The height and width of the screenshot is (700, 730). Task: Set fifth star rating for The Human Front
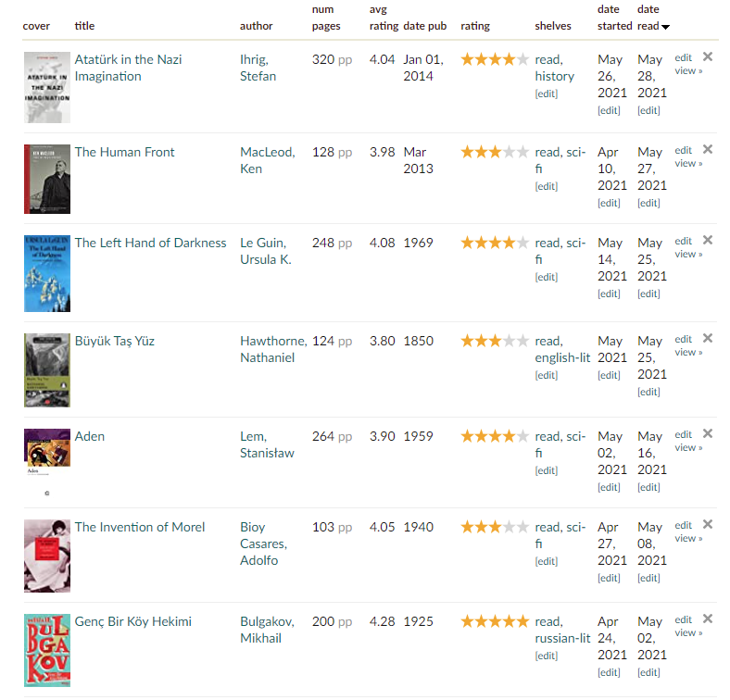pyautogui.click(x=522, y=152)
